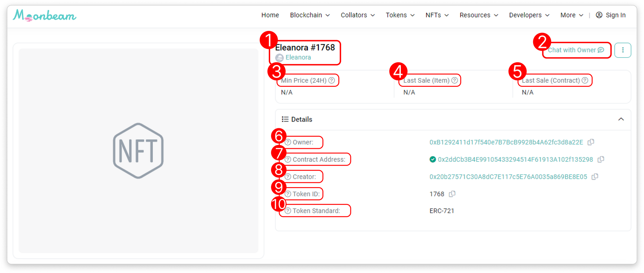
Task: Click the Last Sale (Item) help icon
Action: [455, 80]
